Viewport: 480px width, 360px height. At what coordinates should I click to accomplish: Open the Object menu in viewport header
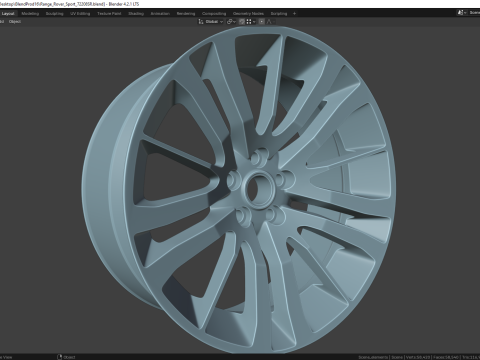(15, 22)
